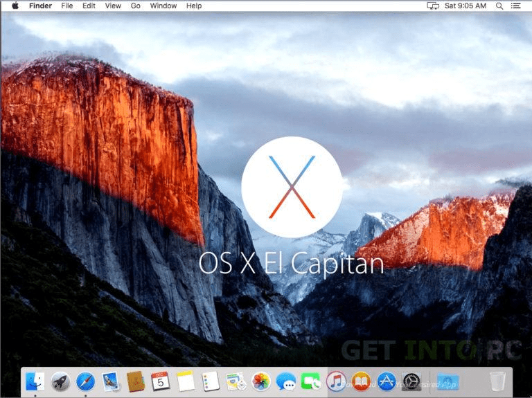The width and height of the screenshot is (532, 398).
Task: Open iBooks orange book icon
Action: point(362,381)
